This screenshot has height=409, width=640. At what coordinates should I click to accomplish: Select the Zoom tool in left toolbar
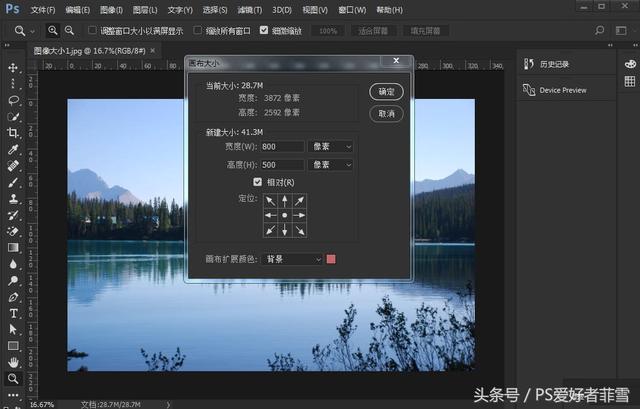[13, 379]
